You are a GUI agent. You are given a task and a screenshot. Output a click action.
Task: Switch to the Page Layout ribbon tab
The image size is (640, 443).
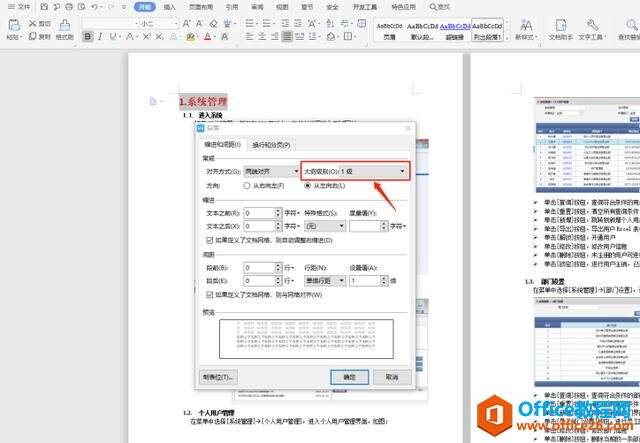[x=201, y=7]
